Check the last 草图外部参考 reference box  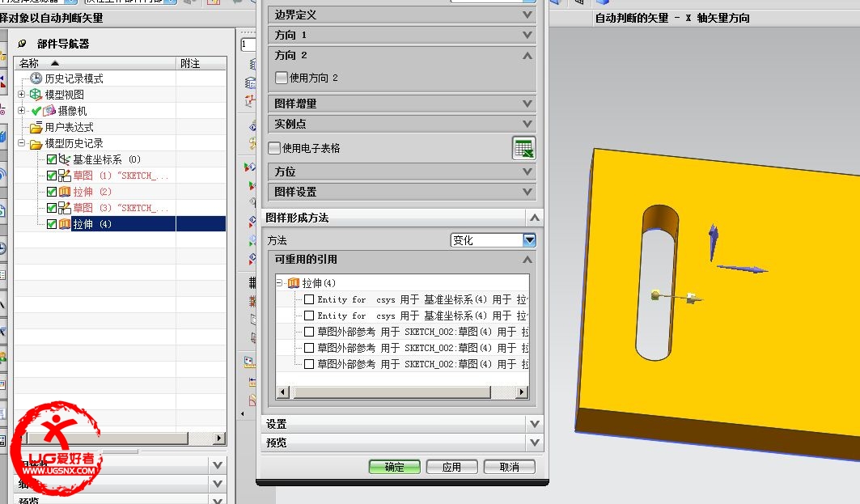pyautogui.click(x=309, y=363)
